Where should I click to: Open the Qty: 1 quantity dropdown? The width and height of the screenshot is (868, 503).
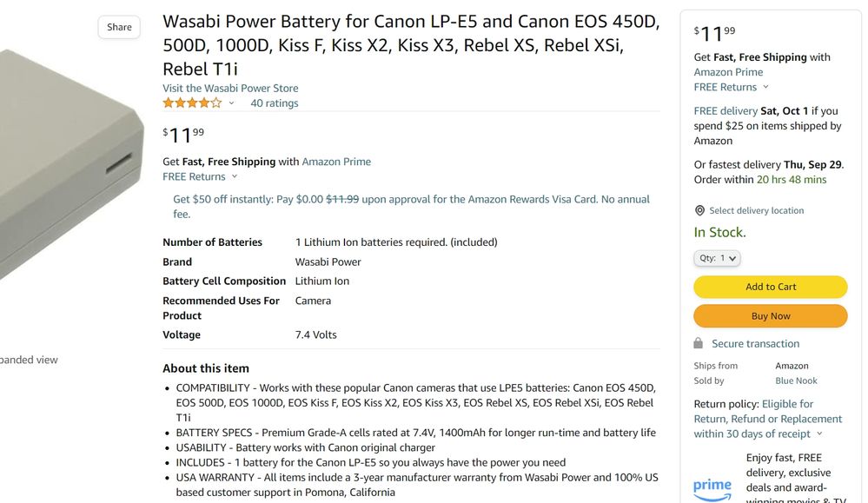pos(717,258)
